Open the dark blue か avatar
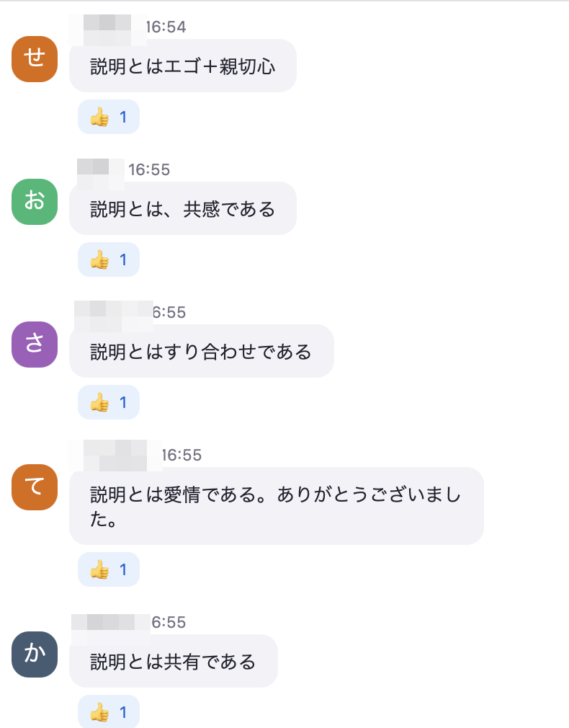 point(35,654)
